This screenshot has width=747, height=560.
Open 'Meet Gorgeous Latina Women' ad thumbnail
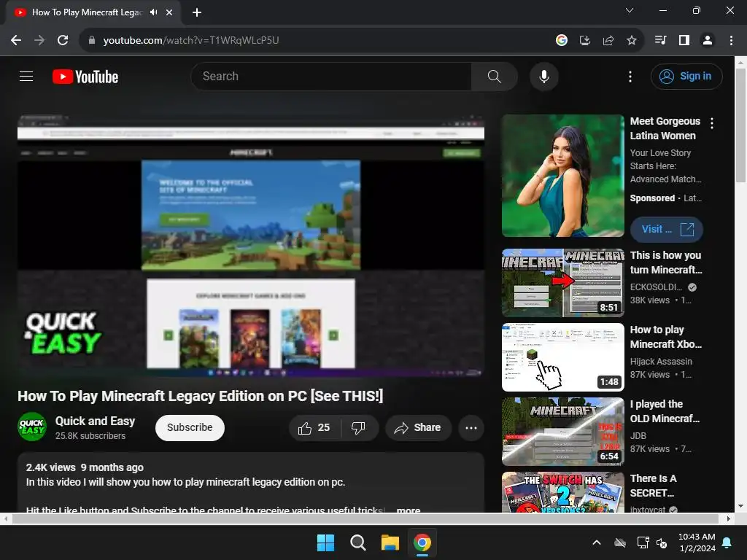click(562, 176)
